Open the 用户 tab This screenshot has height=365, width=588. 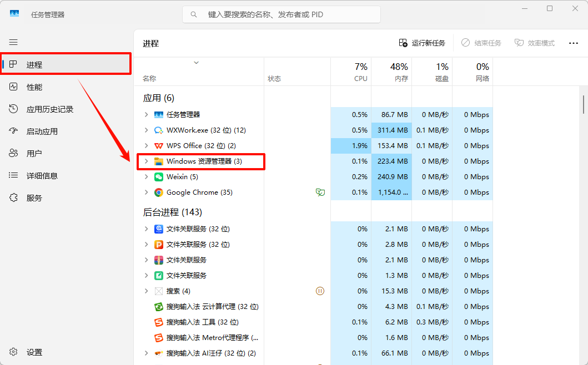tap(66, 153)
